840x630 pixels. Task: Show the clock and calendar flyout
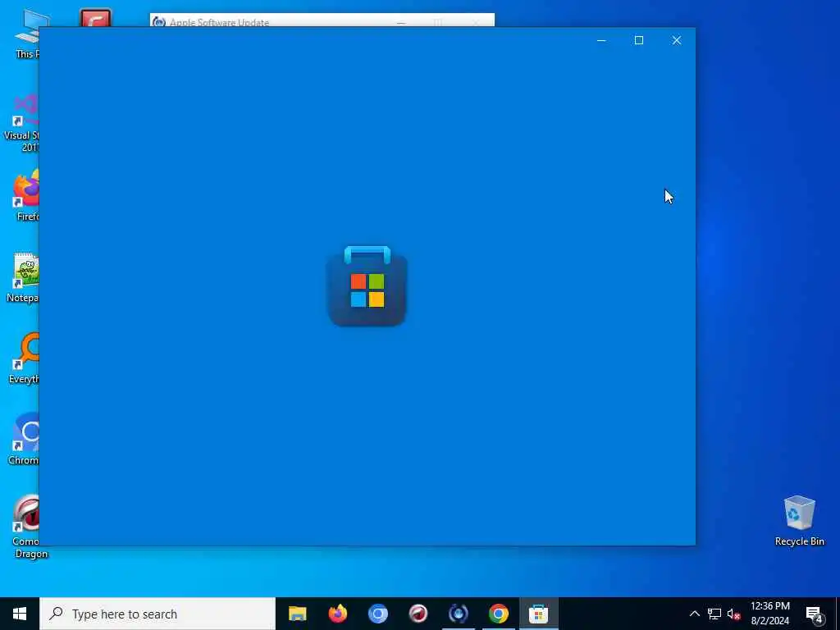pyautogui.click(x=769, y=614)
